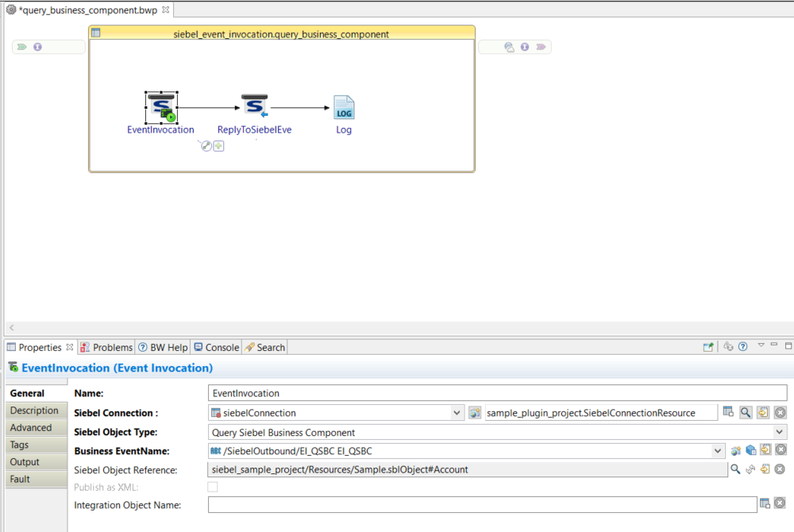
Task: Switch to the Search tab
Action: tap(265, 347)
